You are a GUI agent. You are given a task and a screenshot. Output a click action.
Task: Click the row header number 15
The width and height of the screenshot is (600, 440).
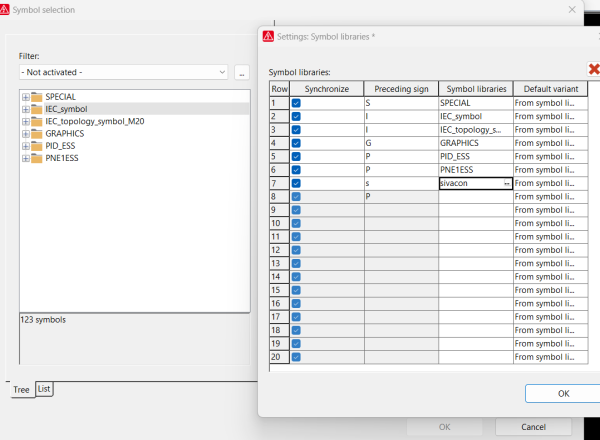[x=279, y=290]
